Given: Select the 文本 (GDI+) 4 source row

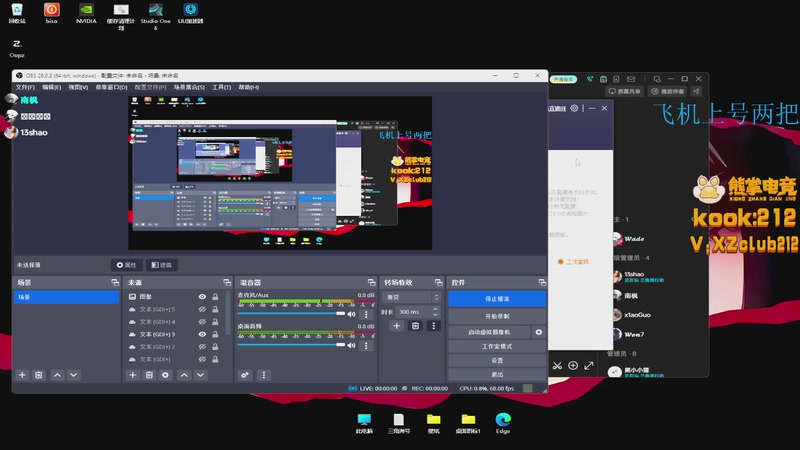Looking at the screenshot, I should [x=174, y=322].
